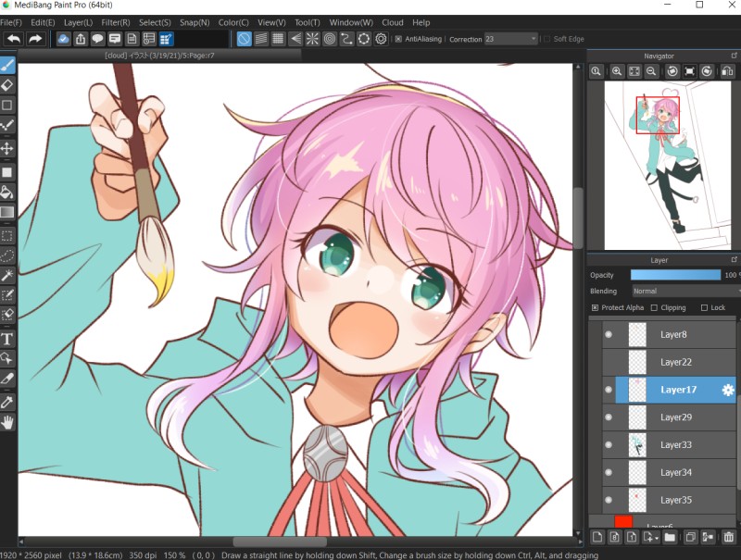Zoom out on Navigator

(x=651, y=71)
